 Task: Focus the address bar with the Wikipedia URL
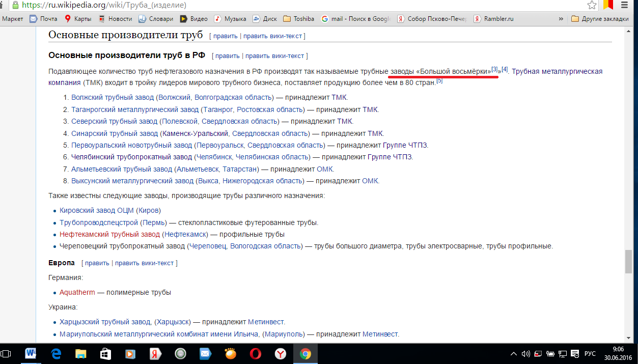point(300,5)
